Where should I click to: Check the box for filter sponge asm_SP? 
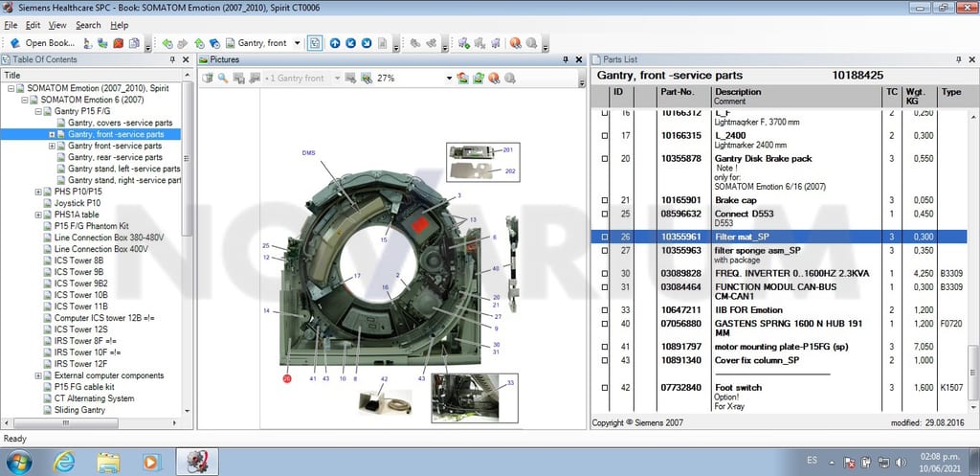click(605, 251)
